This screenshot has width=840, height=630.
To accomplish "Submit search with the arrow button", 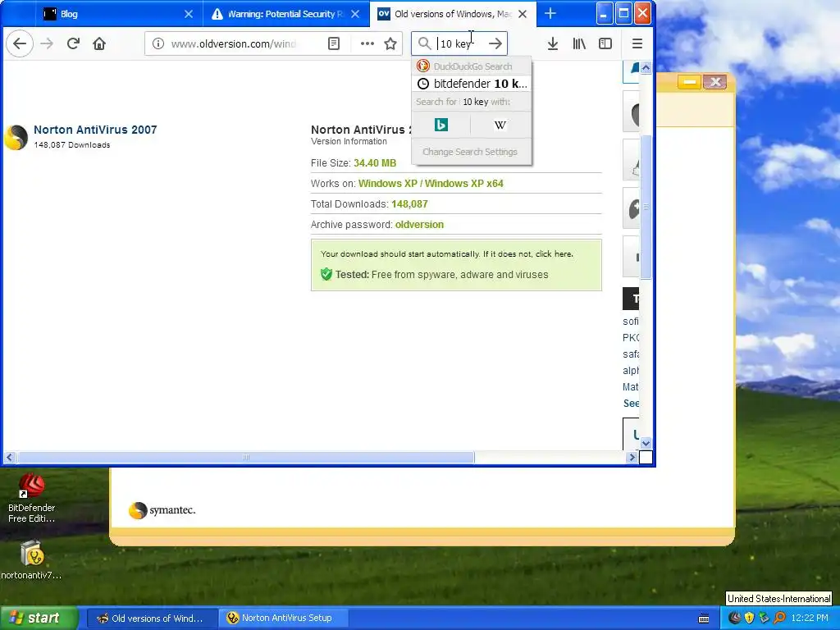I will coord(495,43).
